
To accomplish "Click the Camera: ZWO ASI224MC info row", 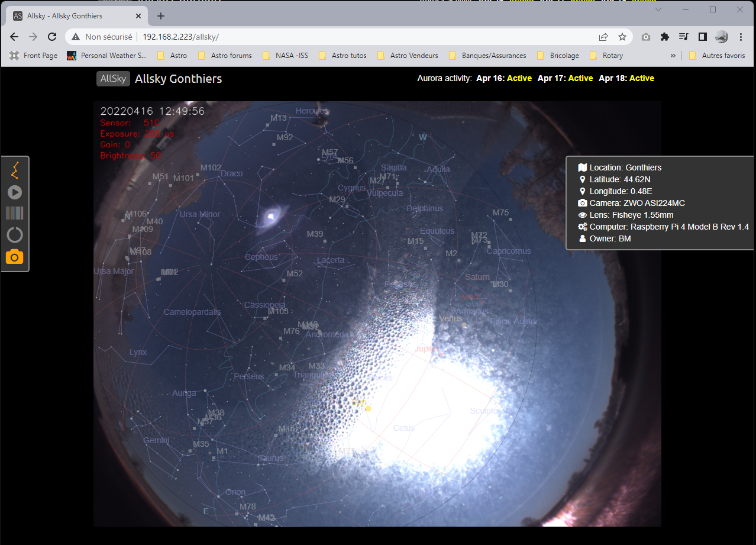I will click(631, 203).
